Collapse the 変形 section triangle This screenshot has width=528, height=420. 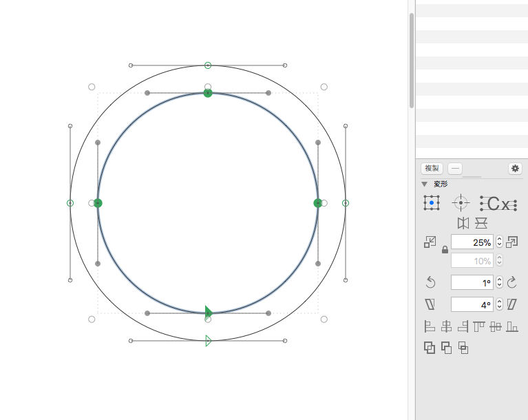tap(424, 184)
